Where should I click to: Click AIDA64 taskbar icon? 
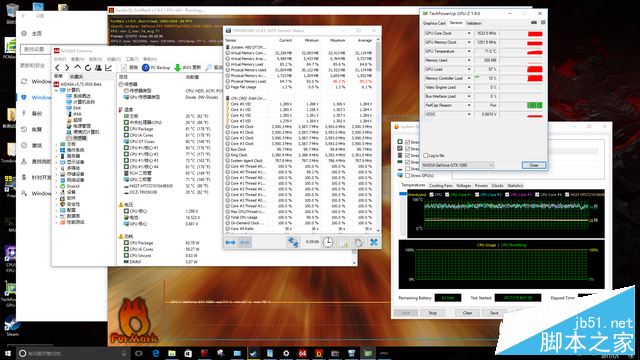(x=302, y=353)
